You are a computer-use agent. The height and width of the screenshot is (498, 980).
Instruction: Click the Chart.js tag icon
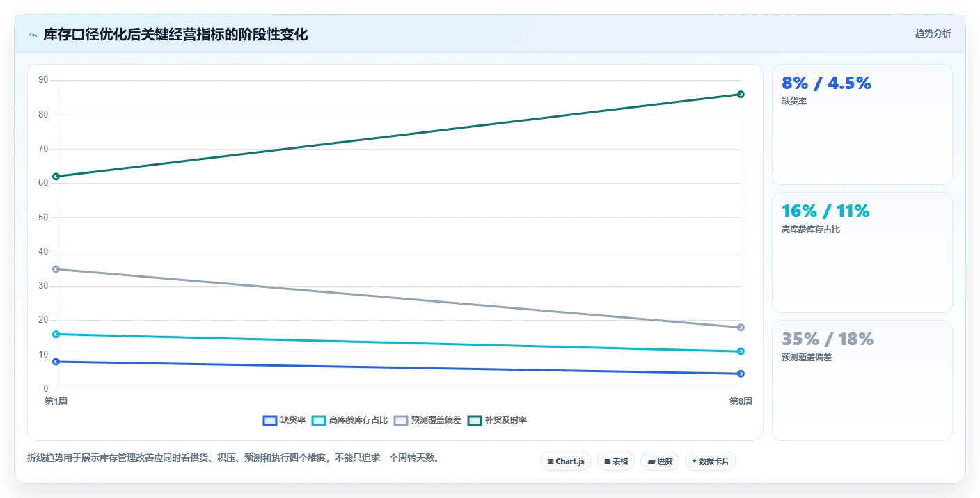pos(551,461)
